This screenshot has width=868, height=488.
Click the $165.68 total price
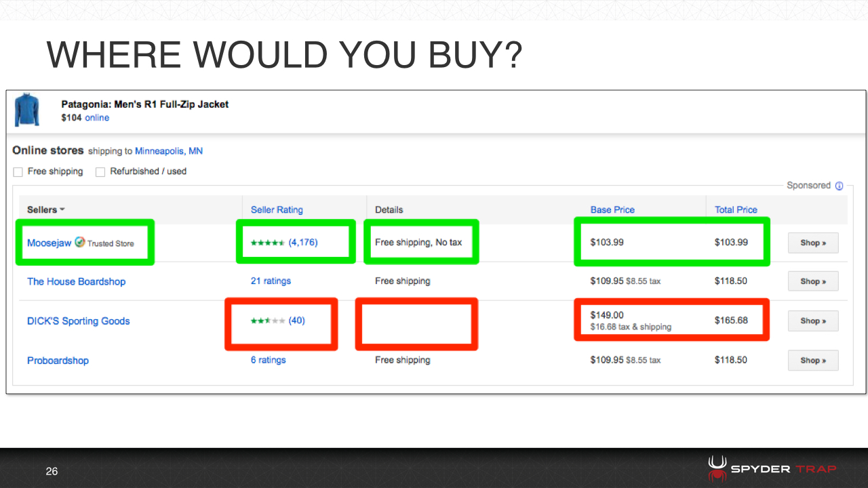point(731,320)
